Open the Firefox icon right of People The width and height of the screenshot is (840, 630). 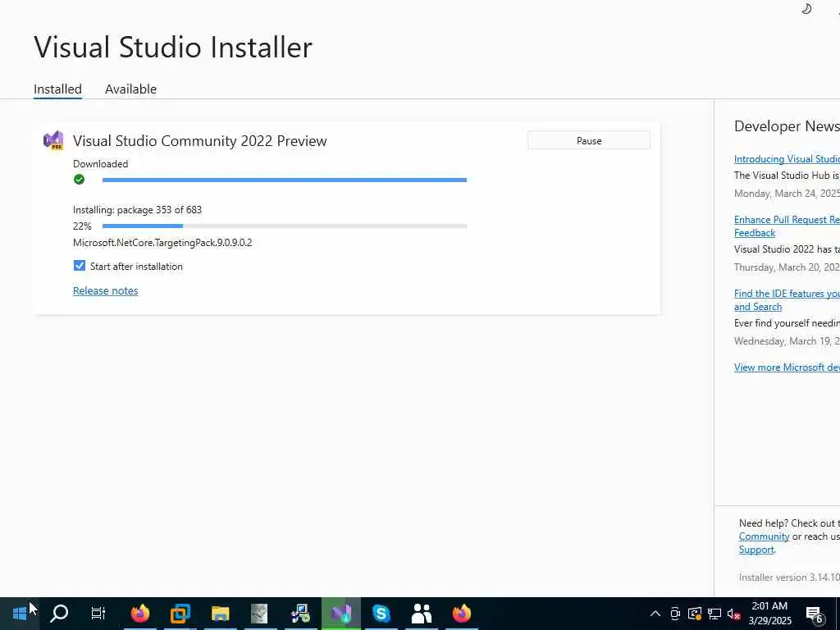(461, 613)
